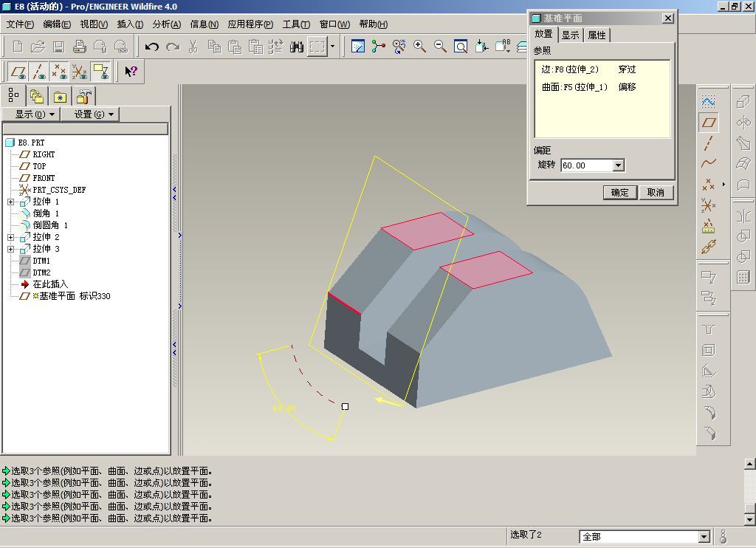Print using the printer icon
This screenshot has height=548, width=756.
79,47
